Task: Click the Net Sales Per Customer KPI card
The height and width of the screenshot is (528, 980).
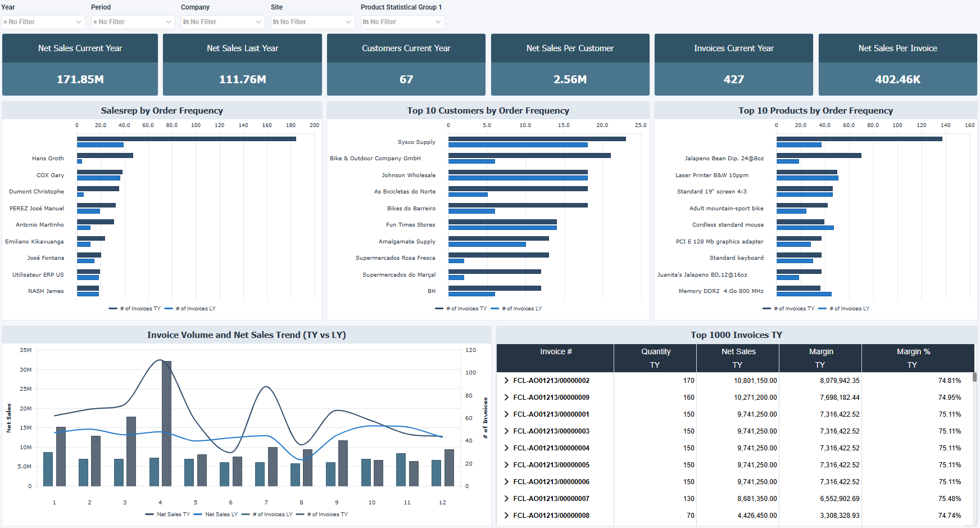Action: click(x=570, y=65)
